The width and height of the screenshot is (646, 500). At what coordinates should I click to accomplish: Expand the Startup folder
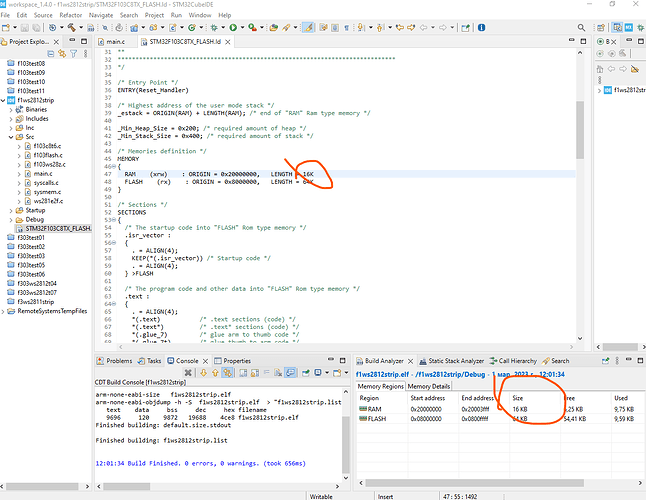pyautogui.click(x=11, y=210)
